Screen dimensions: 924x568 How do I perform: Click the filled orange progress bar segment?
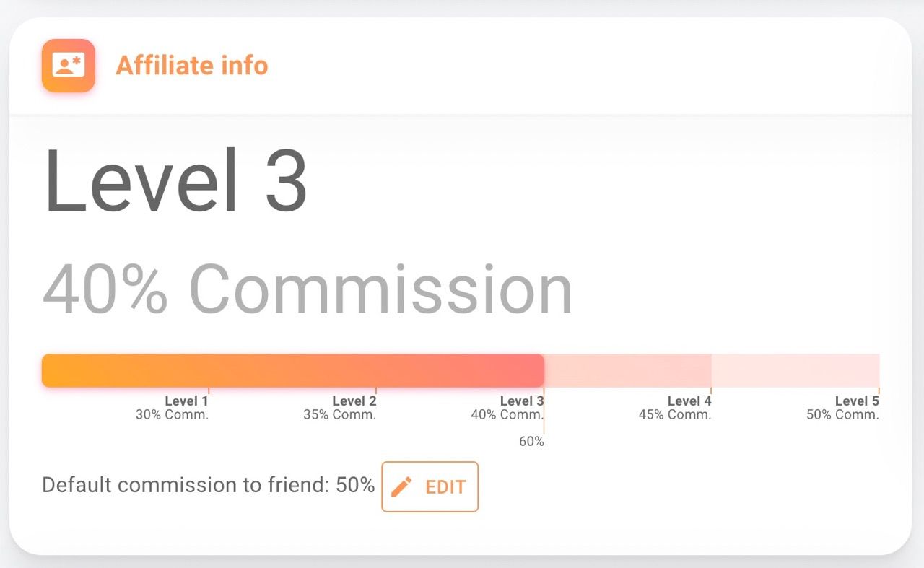(292, 370)
